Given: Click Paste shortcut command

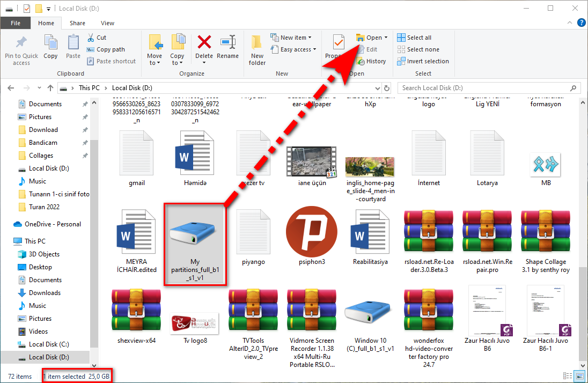Looking at the screenshot, I should click(x=111, y=61).
